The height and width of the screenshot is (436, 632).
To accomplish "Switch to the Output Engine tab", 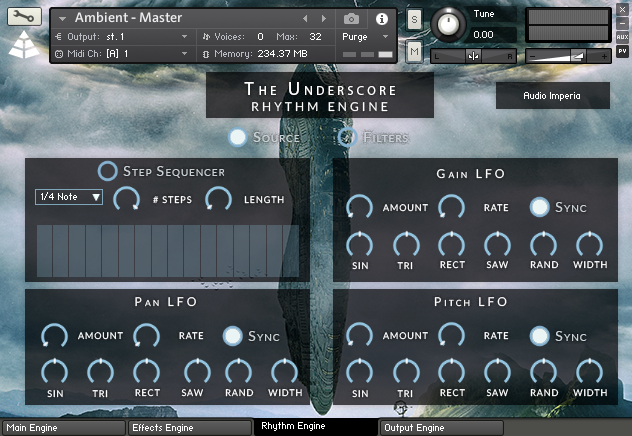I will point(442,428).
